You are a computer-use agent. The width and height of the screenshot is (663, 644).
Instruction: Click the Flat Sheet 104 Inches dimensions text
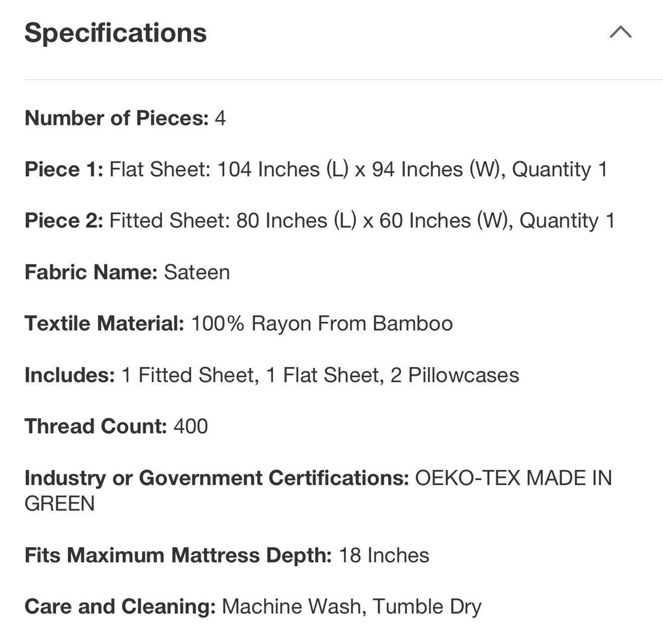(x=358, y=169)
